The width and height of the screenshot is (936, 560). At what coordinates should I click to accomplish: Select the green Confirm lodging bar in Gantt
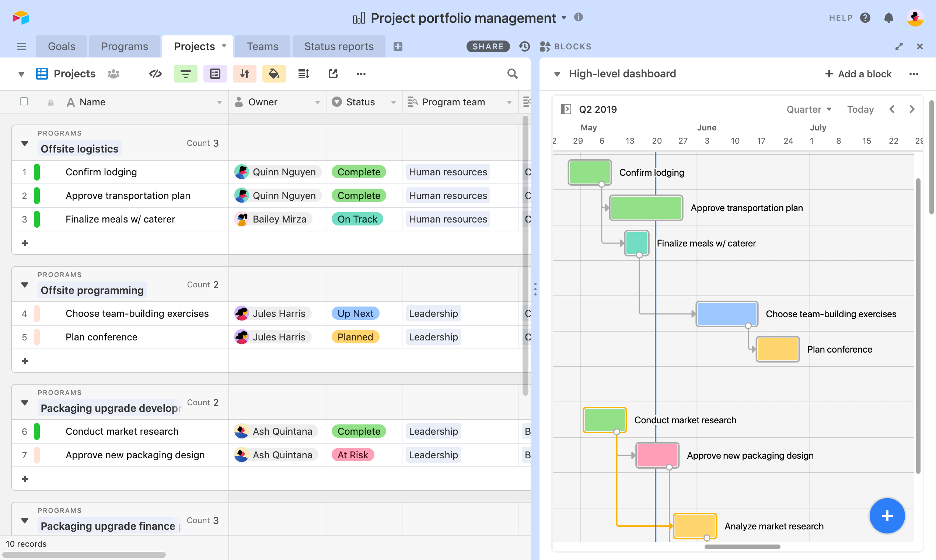[x=589, y=172]
